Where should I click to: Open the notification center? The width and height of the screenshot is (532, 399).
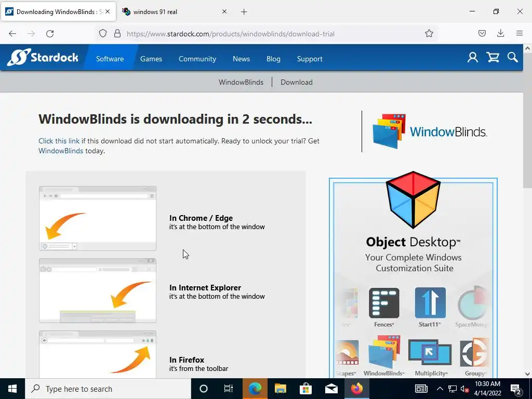pyautogui.click(x=516, y=389)
